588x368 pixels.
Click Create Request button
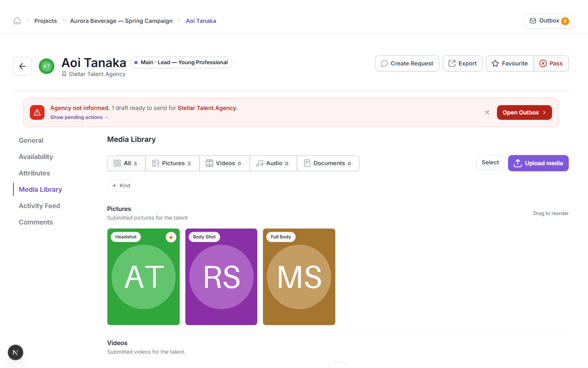click(407, 63)
